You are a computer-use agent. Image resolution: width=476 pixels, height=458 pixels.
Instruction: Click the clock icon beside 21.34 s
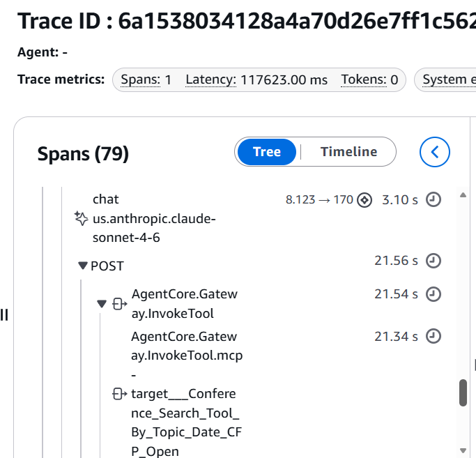(x=433, y=336)
